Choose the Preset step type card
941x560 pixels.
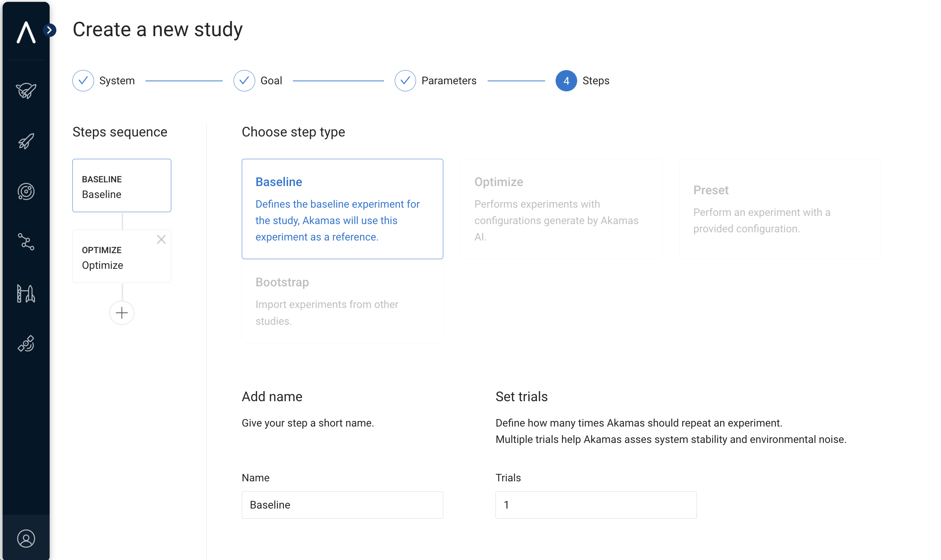point(780,209)
